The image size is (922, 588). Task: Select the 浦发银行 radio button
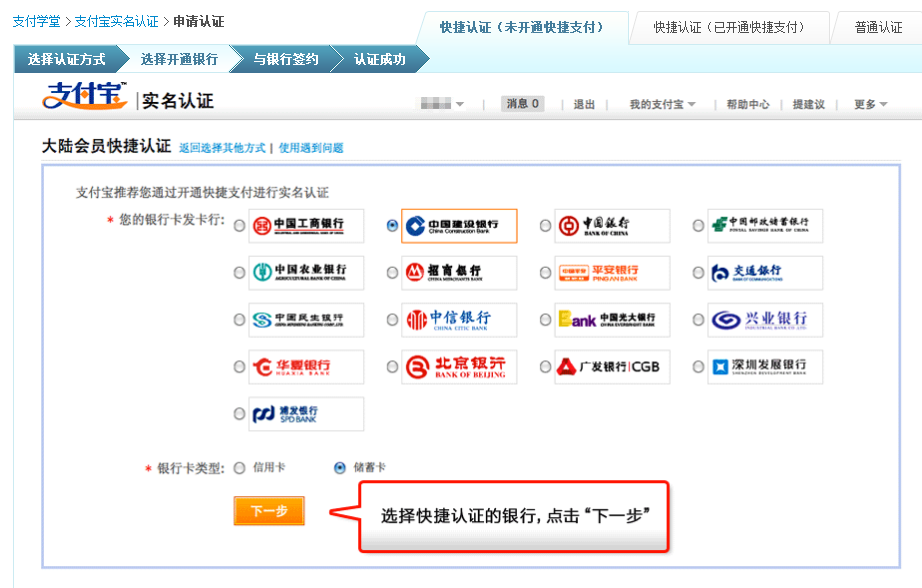click(239, 414)
